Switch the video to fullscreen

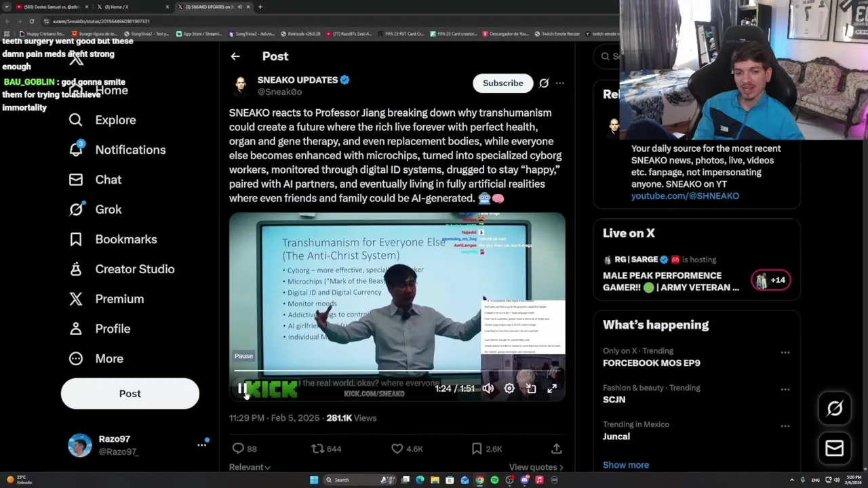click(x=552, y=388)
